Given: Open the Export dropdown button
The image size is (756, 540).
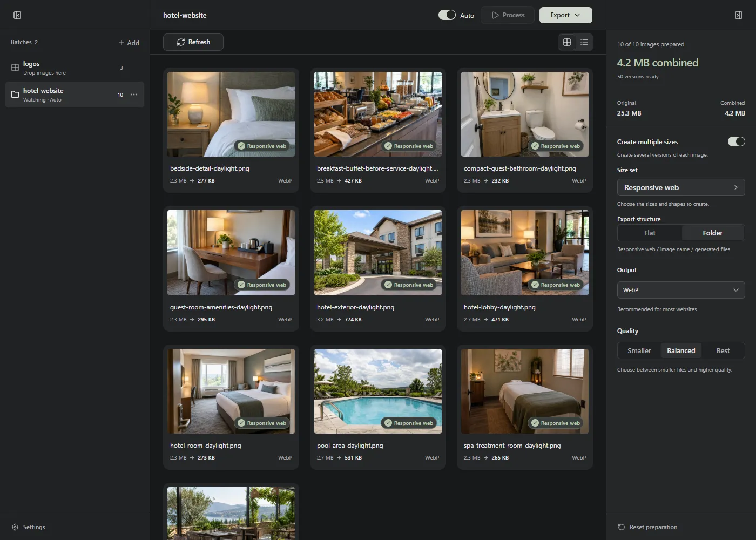Looking at the screenshot, I should click(565, 15).
